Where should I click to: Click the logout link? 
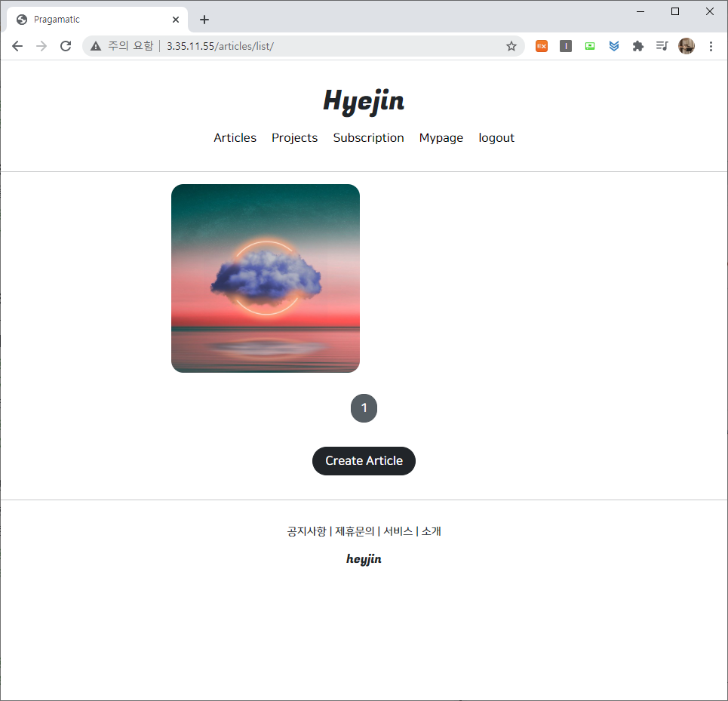tap(496, 138)
